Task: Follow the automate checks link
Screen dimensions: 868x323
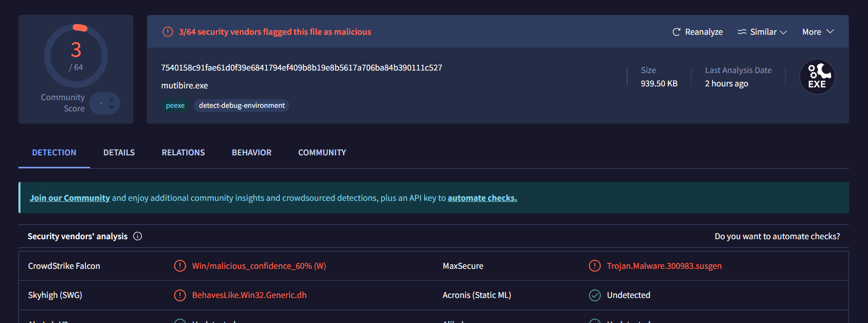Action: (x=482, y=198)
